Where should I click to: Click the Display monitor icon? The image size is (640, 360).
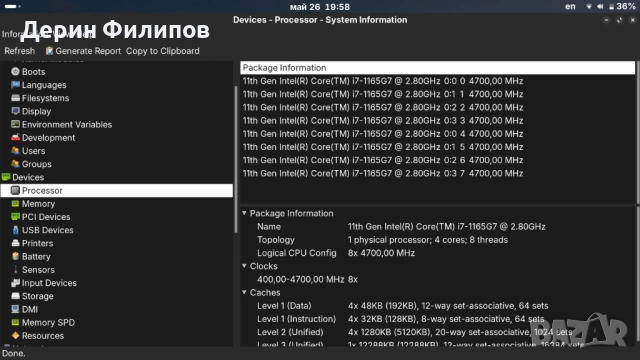click(16, 111)
